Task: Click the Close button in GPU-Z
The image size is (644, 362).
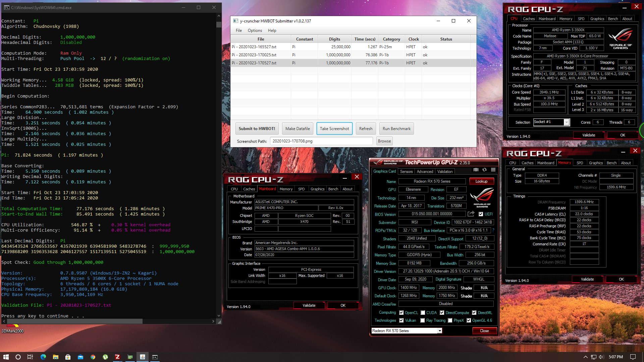Action: (x=484, y=331)
